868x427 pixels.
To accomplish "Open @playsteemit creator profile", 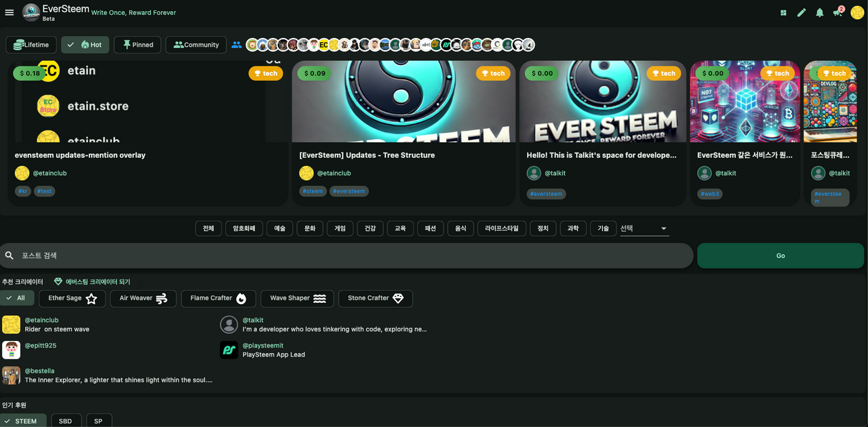I will click(263, 346).
